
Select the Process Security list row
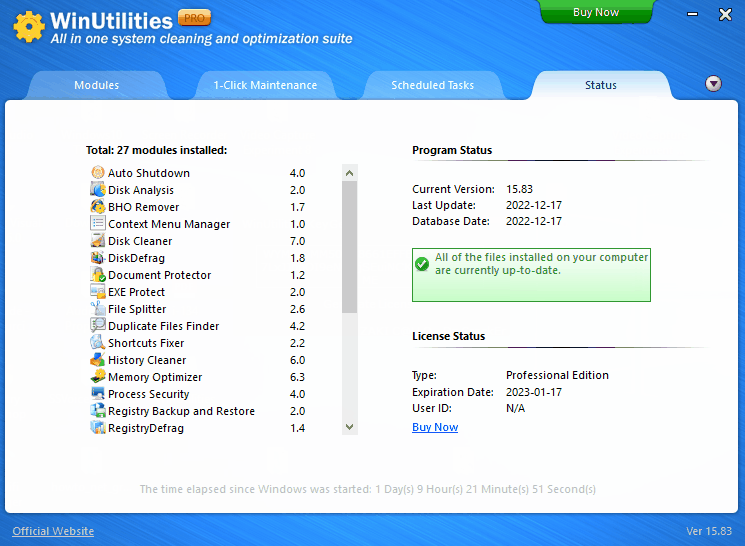point(199,393)
